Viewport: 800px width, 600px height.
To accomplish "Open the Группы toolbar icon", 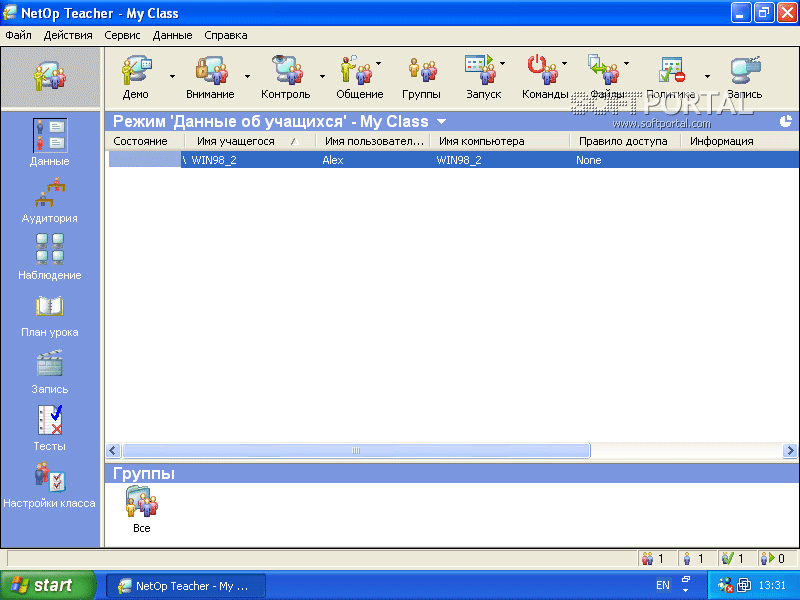I will click(x=422, y=70).
